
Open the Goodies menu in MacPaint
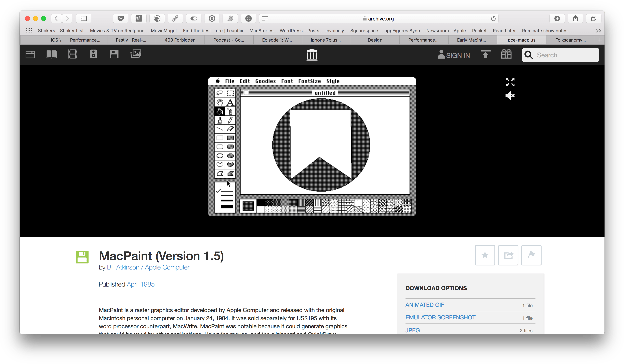point(265,81)
